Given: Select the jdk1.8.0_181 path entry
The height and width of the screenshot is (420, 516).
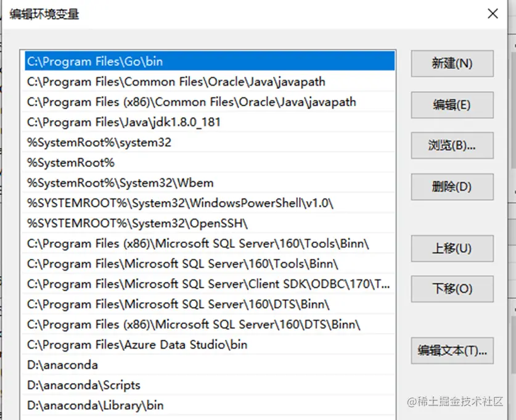Looking at the screenshot, I should click(x=210, y=122).
